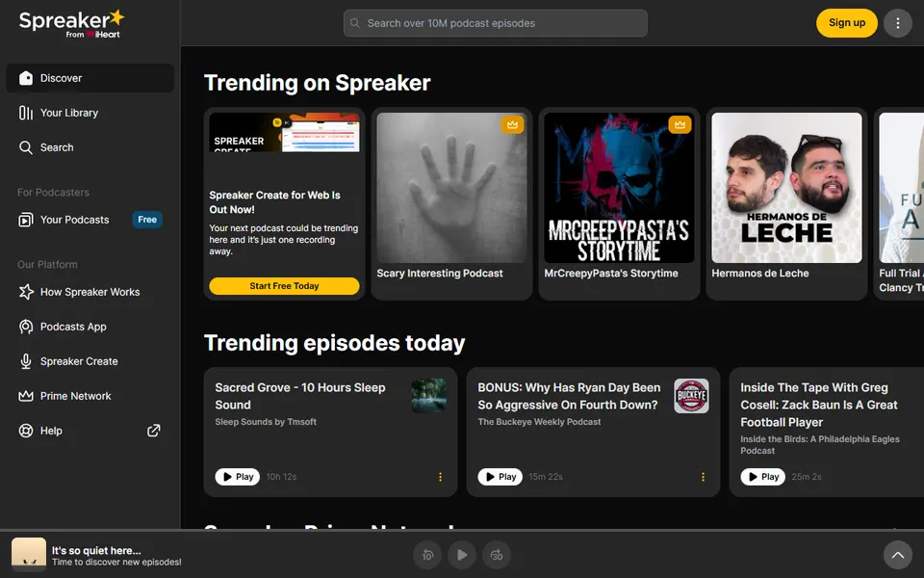924x578 pixels.
Task: Open Inside the Birds podcast link
Action: 820,445
